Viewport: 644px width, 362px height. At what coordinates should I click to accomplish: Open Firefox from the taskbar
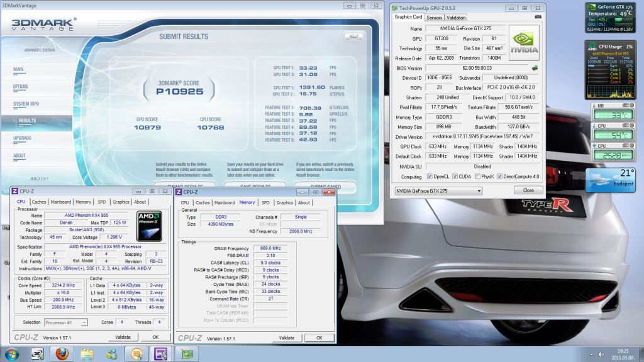coord(62,354)
